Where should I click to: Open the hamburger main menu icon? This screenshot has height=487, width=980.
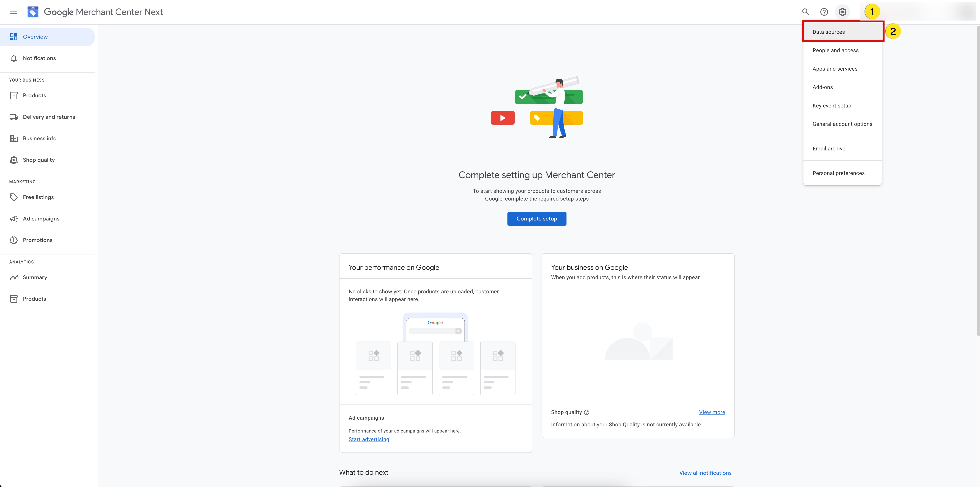coord(14,12)
